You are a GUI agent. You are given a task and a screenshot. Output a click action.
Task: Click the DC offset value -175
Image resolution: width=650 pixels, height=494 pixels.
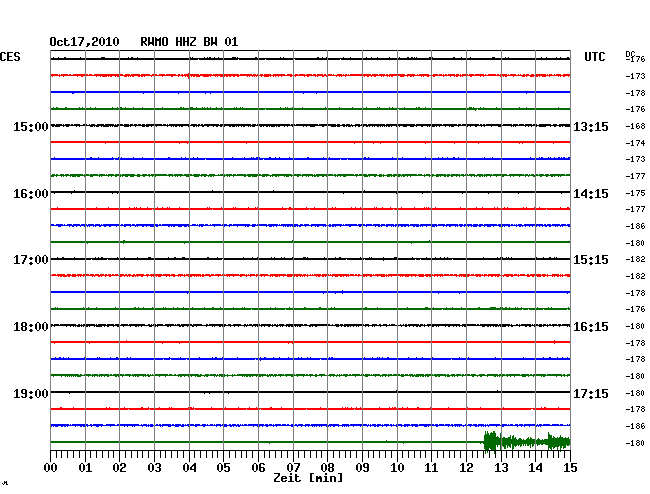(635, 193)
